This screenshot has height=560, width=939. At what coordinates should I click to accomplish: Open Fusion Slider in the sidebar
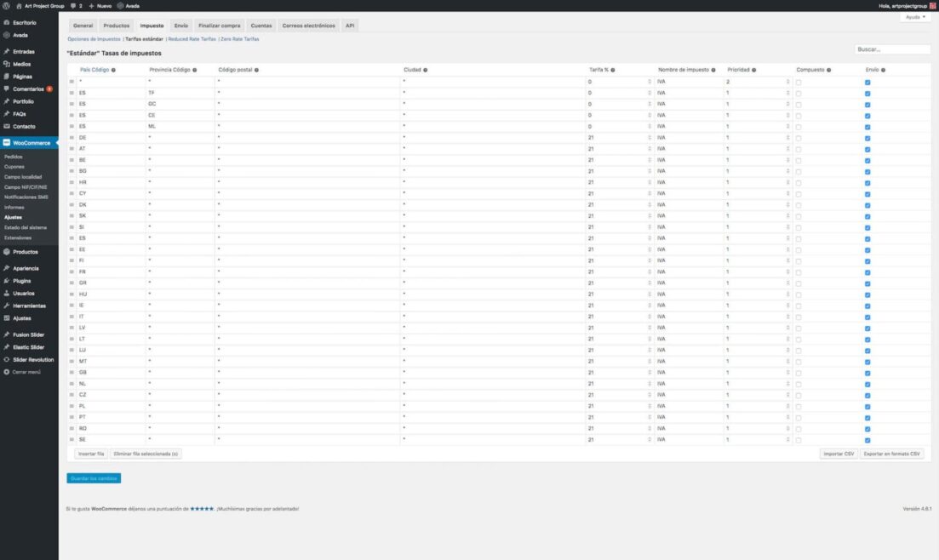(29, 334)
